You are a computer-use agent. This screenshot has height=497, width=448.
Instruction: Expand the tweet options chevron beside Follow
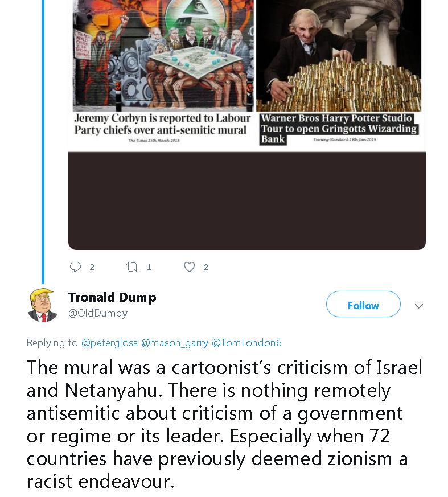(x=419, y=306)
